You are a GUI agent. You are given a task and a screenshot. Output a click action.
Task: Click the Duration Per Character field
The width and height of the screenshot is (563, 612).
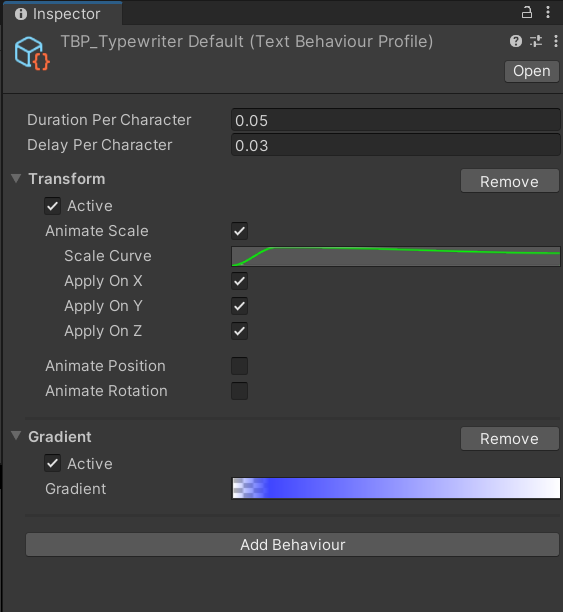pyautogui.click(x=396, y=120)
